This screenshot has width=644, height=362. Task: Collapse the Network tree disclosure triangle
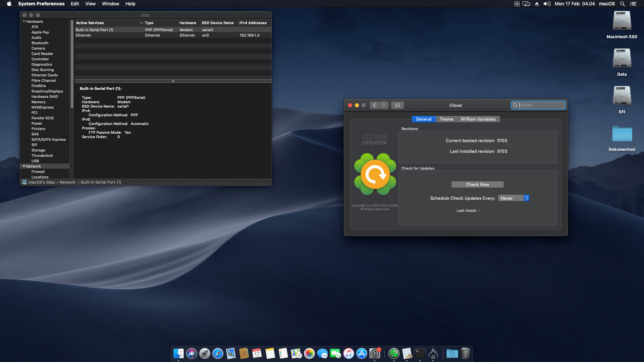click(x=24, y=166)
